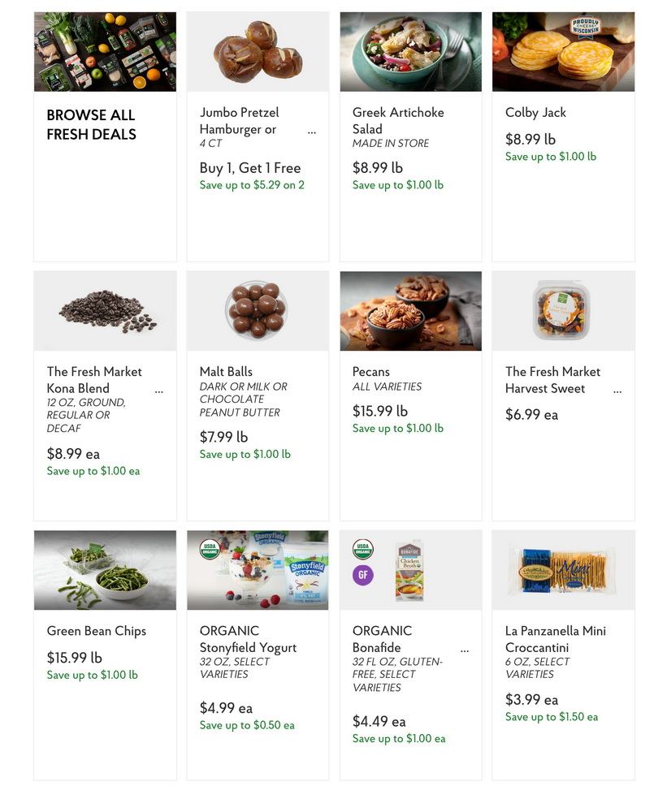Expand the Kona Blend title ellipsis

[x=158, y=391]
